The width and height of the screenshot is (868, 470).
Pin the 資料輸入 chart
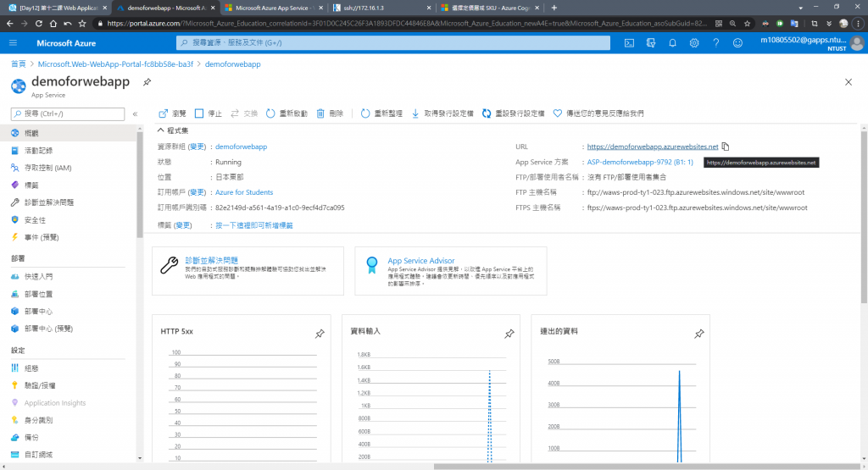(x=509, y=334)
